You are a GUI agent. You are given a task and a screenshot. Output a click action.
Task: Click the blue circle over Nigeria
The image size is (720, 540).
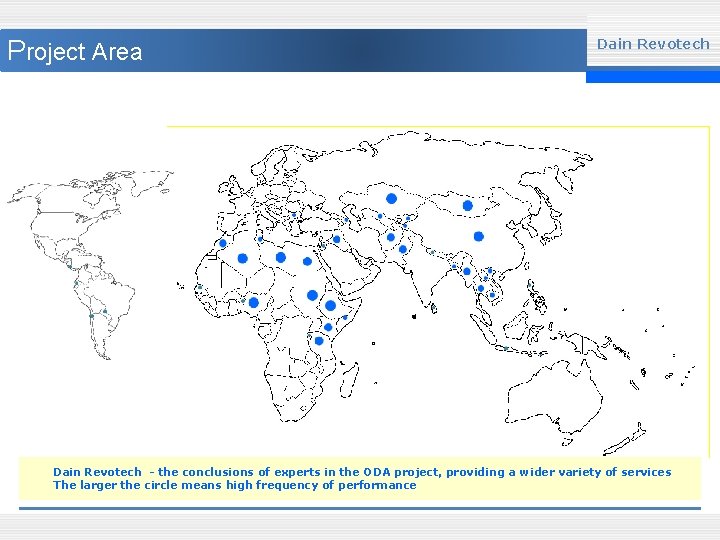pyautogui.click(x=253, y=303)
